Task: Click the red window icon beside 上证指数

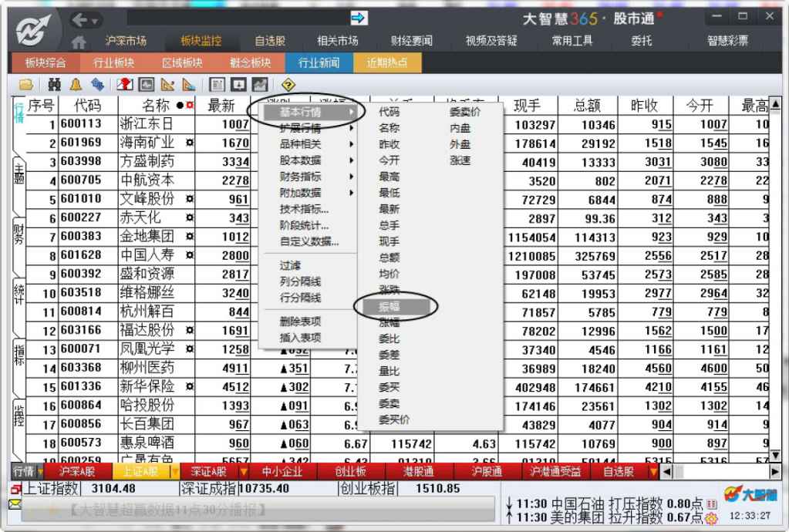Action: click(x=15, y=489)
